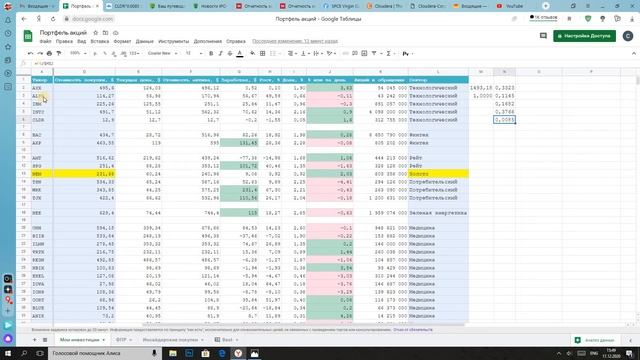Screen dimensions: 640x360
Task: Open the Google Sheets home logo
Action: (28, 36)
